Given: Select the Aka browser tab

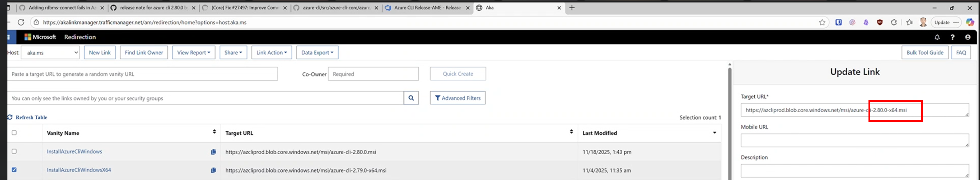Looking at the screenshot, I should [519, 8].
